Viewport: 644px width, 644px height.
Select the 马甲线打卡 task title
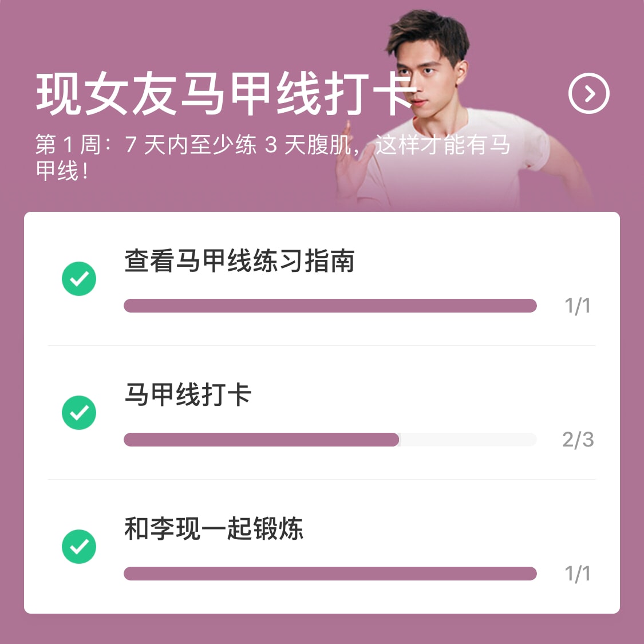[188, 395]
